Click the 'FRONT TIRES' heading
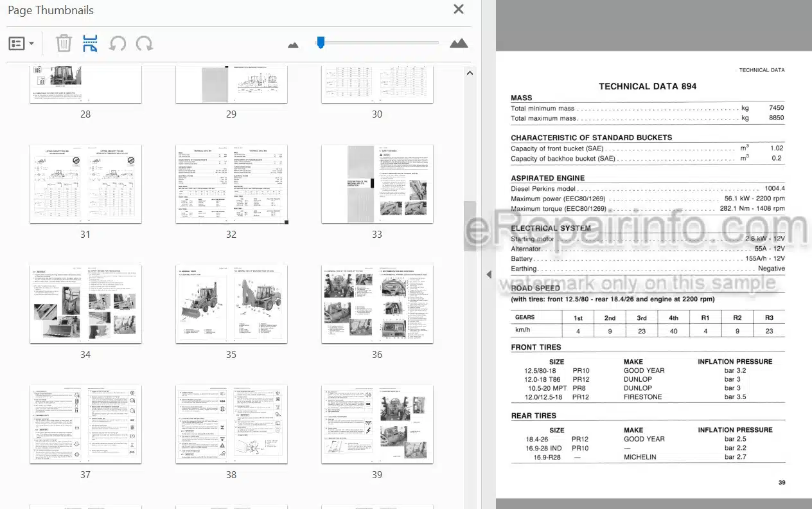812x509 pixels. [x=536, y=347]
